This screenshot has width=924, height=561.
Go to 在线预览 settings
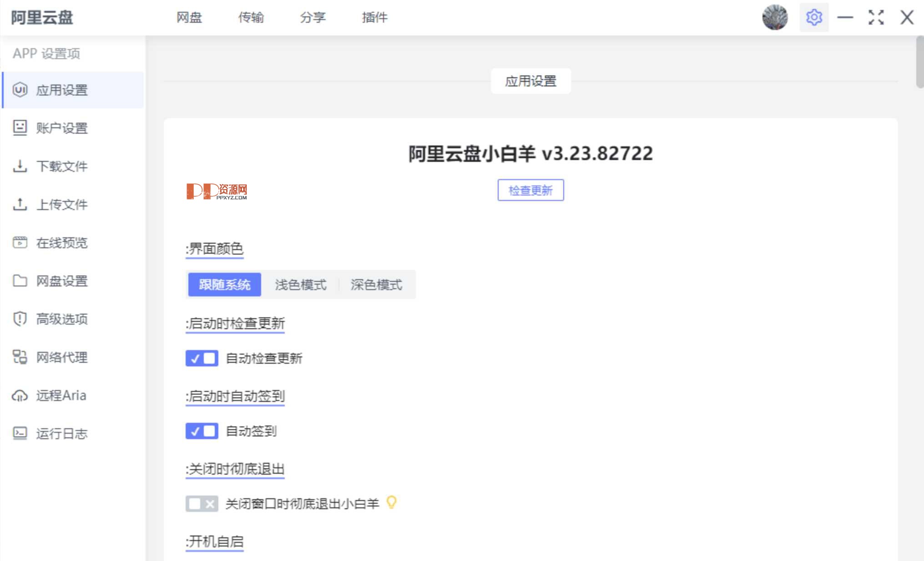tap(73, 243)
